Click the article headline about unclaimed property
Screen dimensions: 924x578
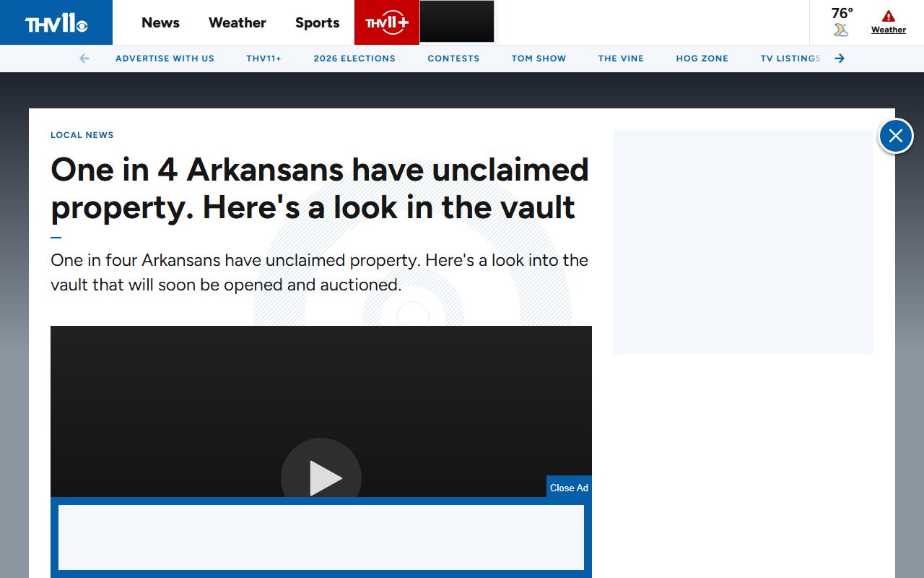[320, 188]
